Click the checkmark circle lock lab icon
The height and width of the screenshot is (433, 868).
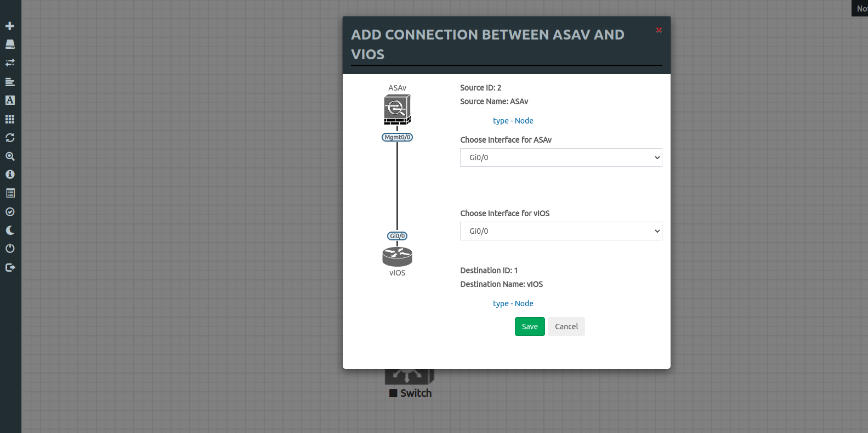10,212
